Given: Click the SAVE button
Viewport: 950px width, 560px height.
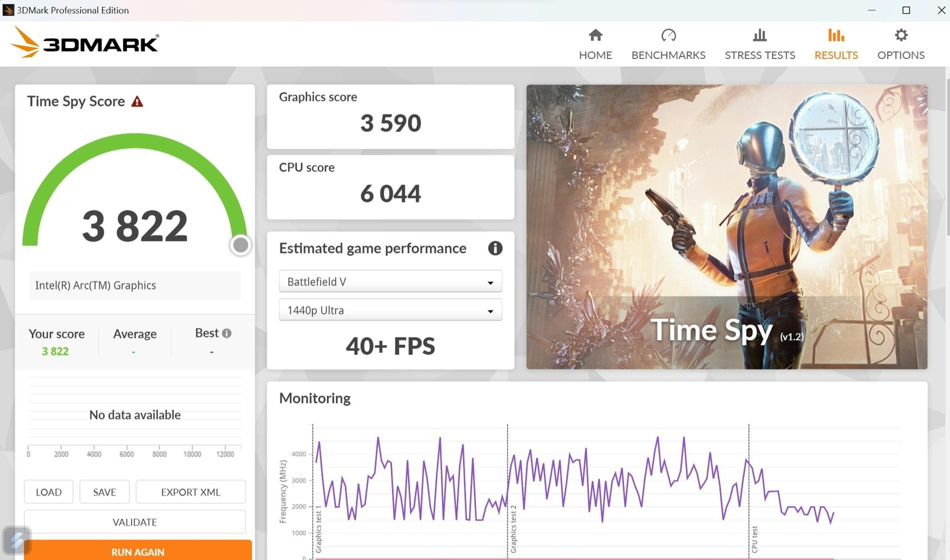Looking at the screenshot, I should pos(105,492).
